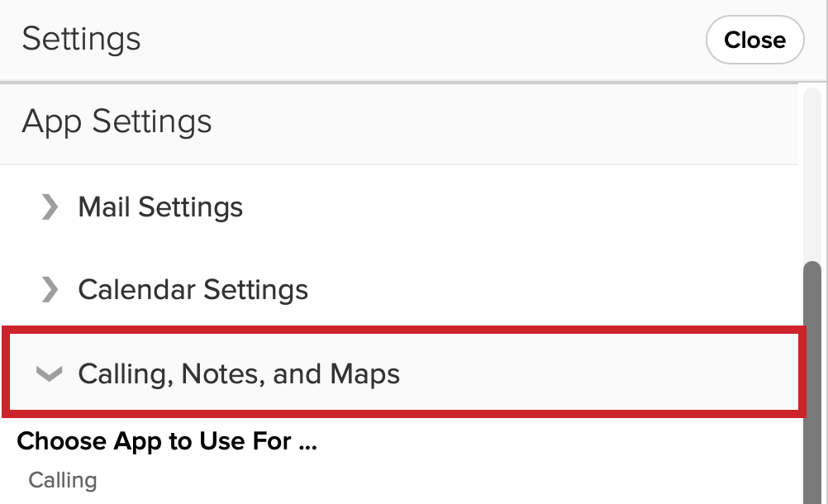Collapse Calling, Notes, and Maps chevron

(49, 373)
